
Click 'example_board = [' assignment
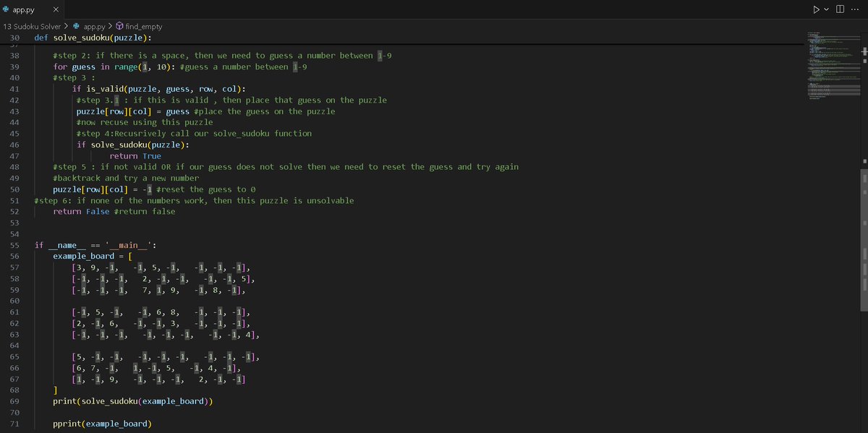click(93, 256)
